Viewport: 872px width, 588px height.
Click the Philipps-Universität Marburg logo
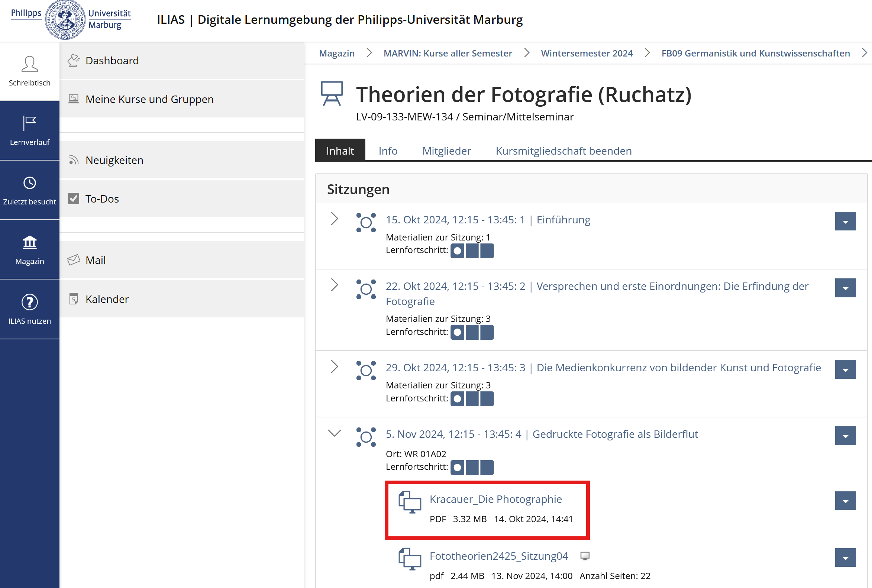click(x=71, y=19)
